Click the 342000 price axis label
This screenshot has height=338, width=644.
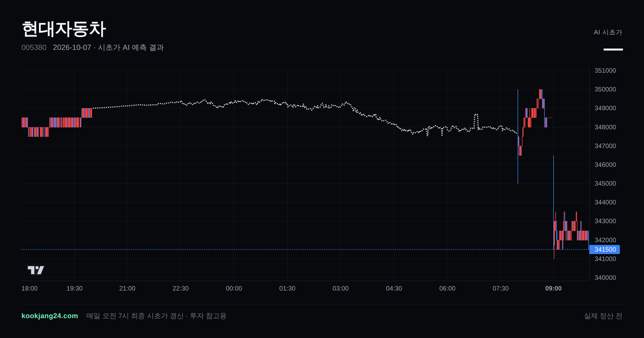pos(605,240)
